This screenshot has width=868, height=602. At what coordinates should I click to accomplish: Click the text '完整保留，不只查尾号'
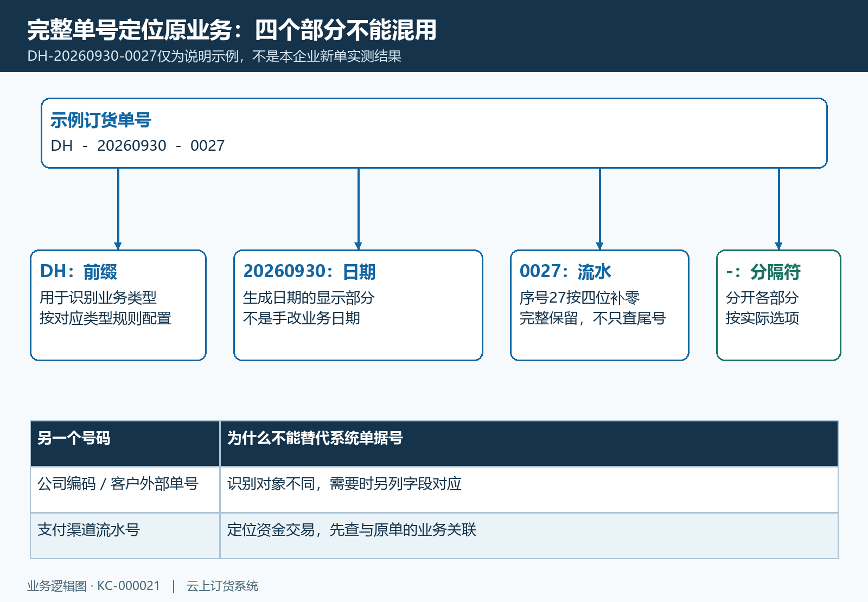click(x=592, y=318)
